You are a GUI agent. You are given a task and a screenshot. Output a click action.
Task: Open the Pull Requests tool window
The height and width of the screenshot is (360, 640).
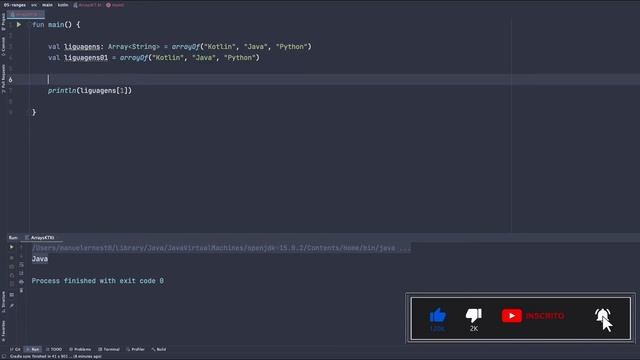[x=4, y=78]
